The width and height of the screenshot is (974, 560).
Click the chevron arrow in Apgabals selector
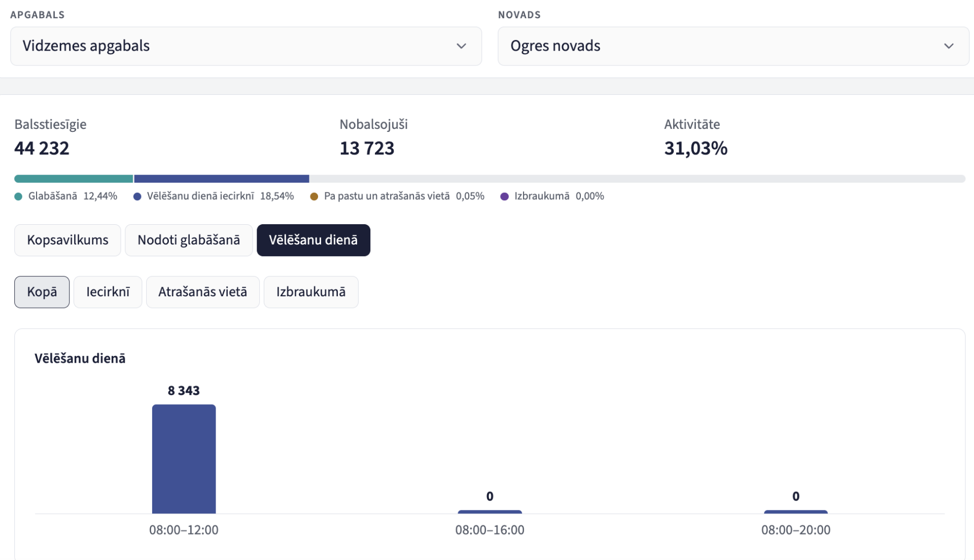[461, 46]
